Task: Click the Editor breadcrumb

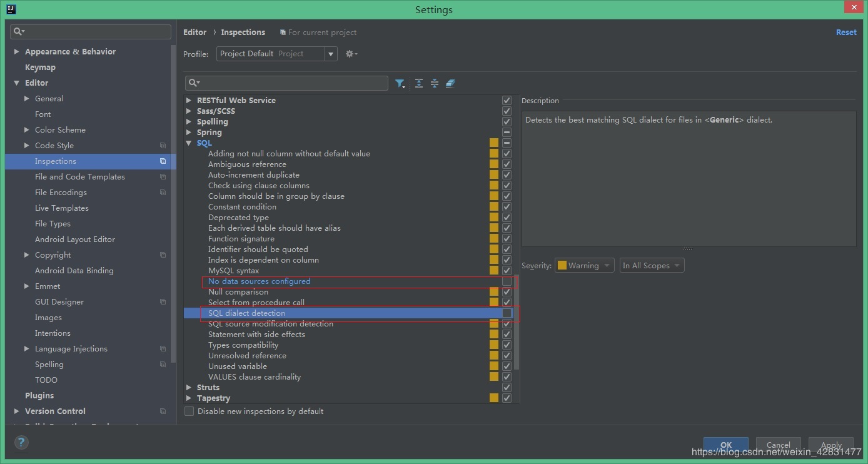Action: click(194, 33)
